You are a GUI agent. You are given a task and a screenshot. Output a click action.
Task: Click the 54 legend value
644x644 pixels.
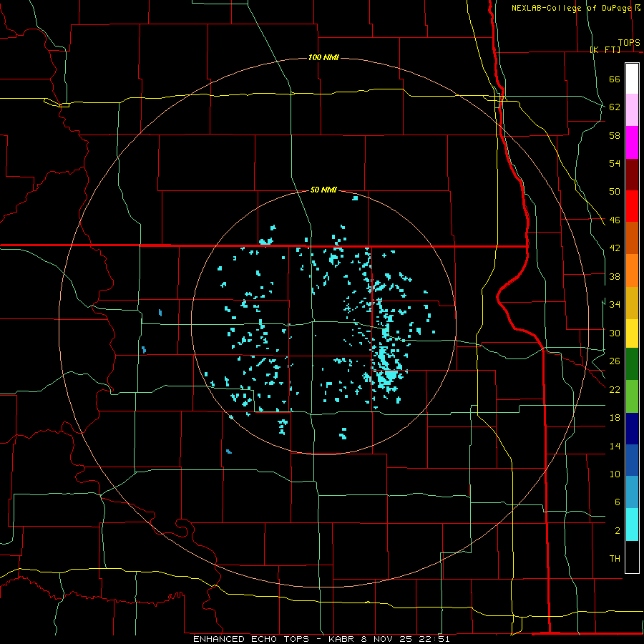click(615, 163)
